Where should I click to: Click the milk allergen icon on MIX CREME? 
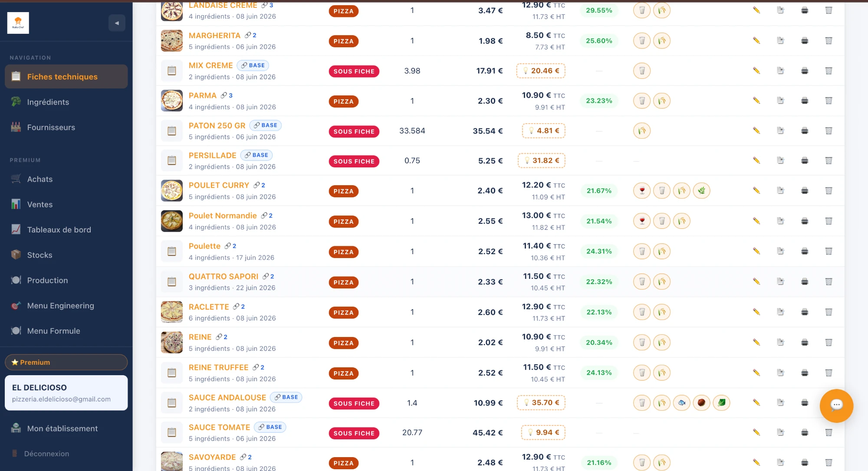pos(642,71)
